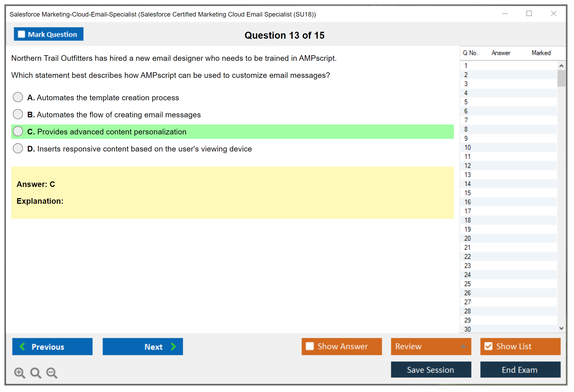Click the zoom out magnifier icon
The height and width of the screenshot is (392, 574).
pyautogui.click(x=52, y=373)
